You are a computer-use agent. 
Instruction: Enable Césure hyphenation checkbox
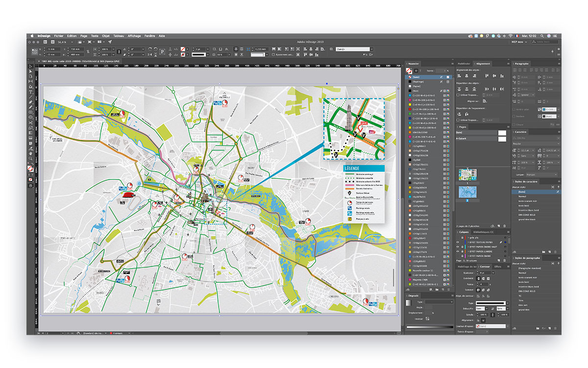coord(514,125)
